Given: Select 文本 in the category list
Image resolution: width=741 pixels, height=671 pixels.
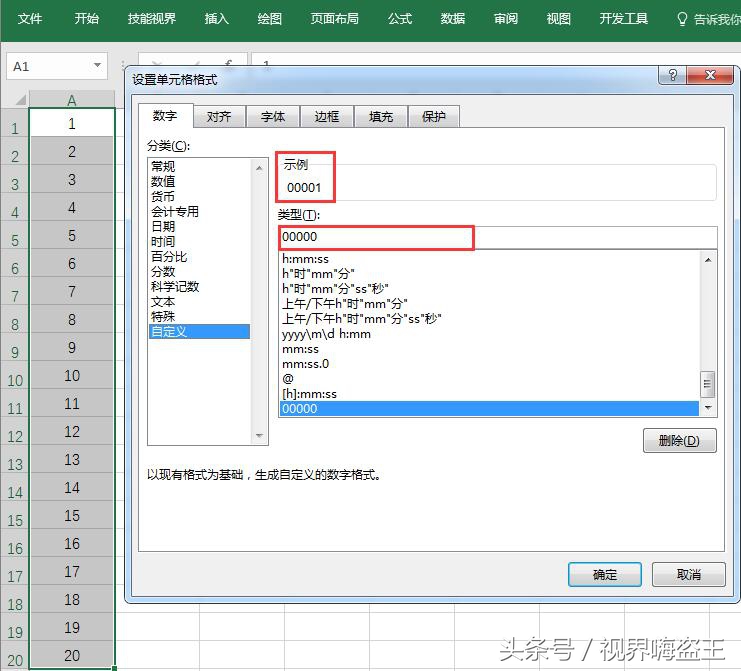Looking at the screenshot, I should pyautogui.click(x=199, y=302).
